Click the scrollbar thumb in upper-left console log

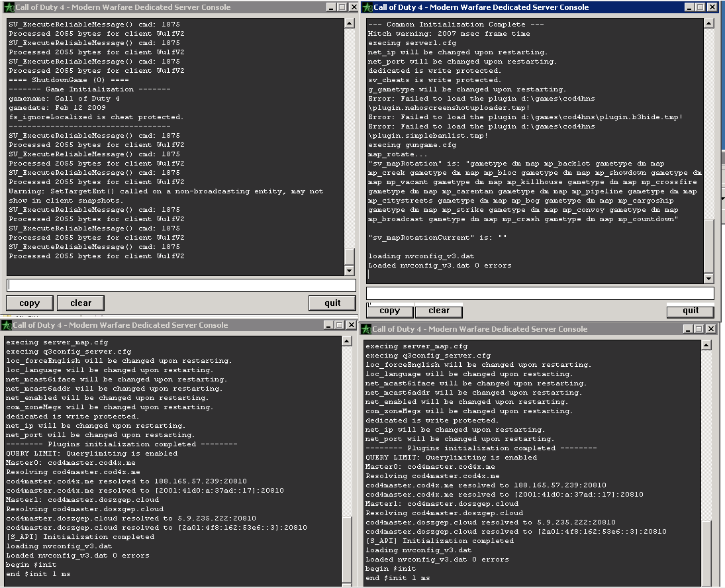[349, 258]
